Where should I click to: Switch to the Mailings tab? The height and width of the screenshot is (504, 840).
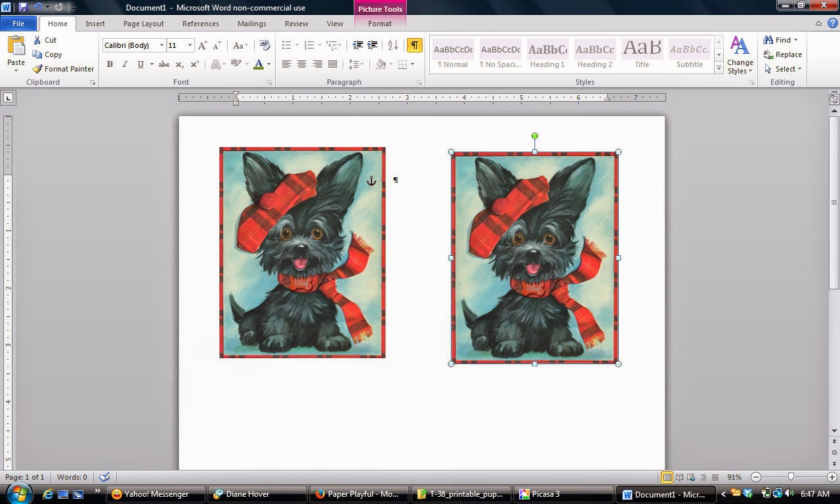252,24
